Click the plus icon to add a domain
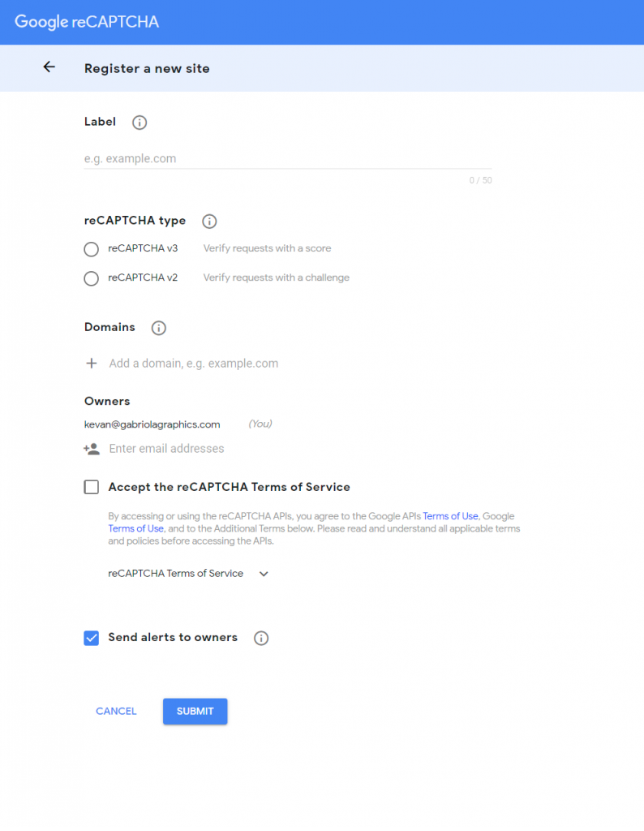The image size is (644, 831). coord(92,363)
